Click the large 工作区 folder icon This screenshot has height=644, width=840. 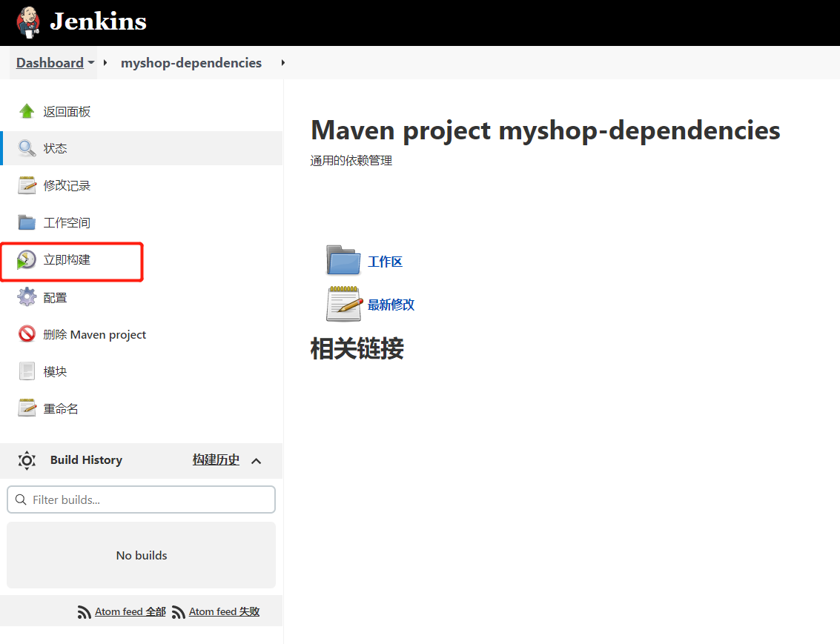(343, 261)
